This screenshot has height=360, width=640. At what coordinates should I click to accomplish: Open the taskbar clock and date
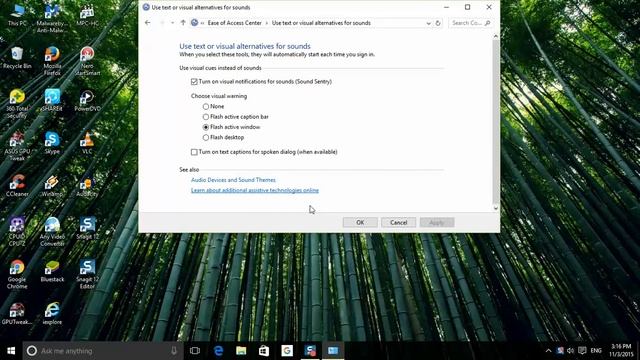point(621,351)
